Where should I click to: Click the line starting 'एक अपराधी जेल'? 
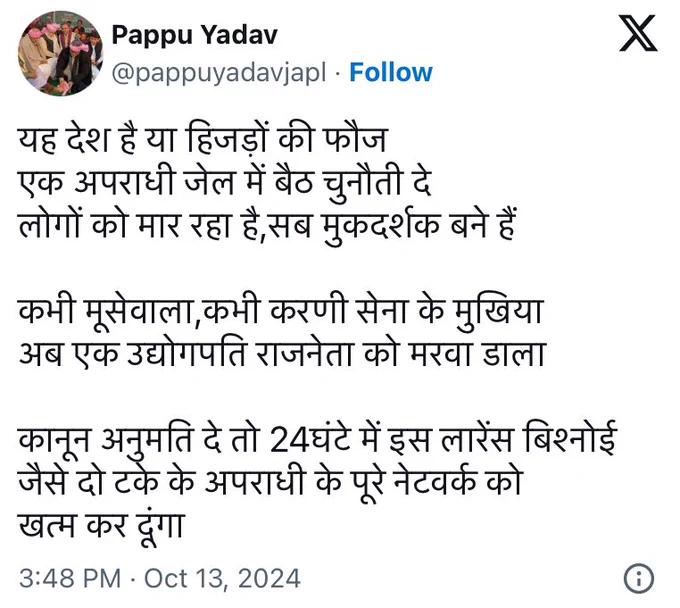pos(225,182)
